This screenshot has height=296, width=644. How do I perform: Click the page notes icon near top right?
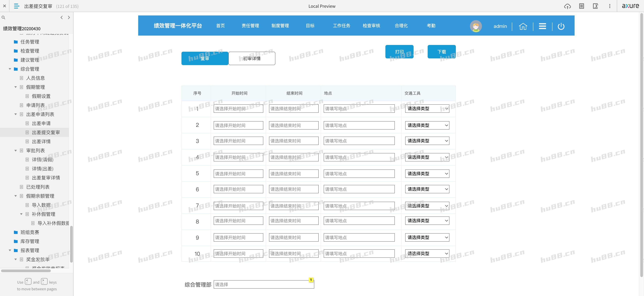coord(582,6)
